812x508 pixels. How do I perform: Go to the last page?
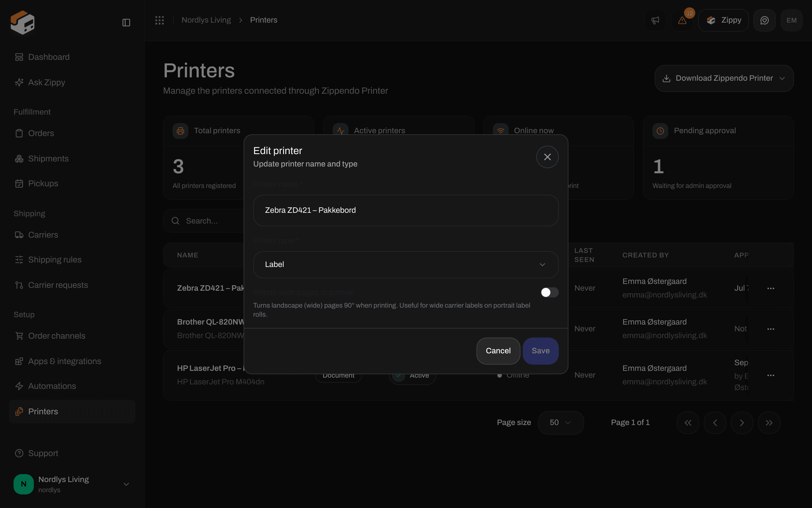(769, 423)
